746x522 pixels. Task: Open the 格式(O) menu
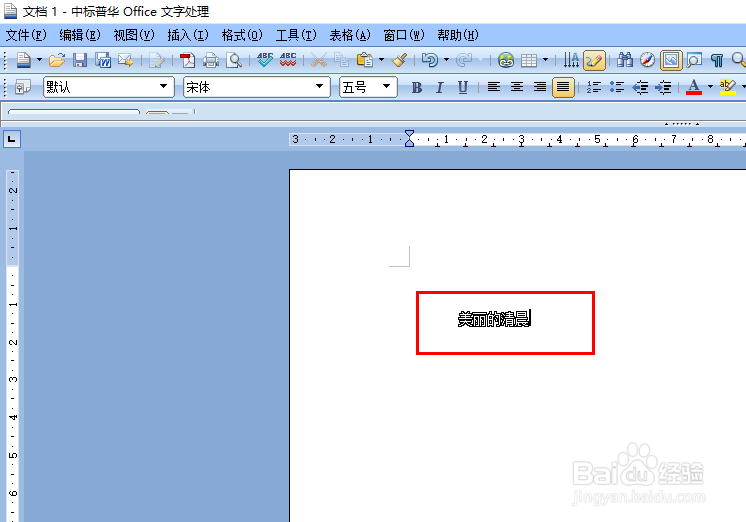click(x=242, y=35)
